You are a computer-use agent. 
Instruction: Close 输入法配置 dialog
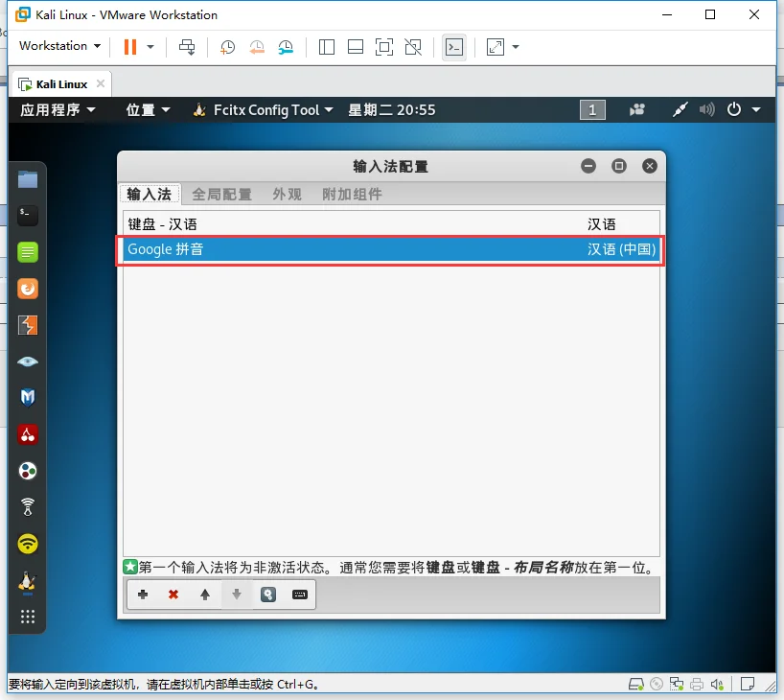coord(650,166)
